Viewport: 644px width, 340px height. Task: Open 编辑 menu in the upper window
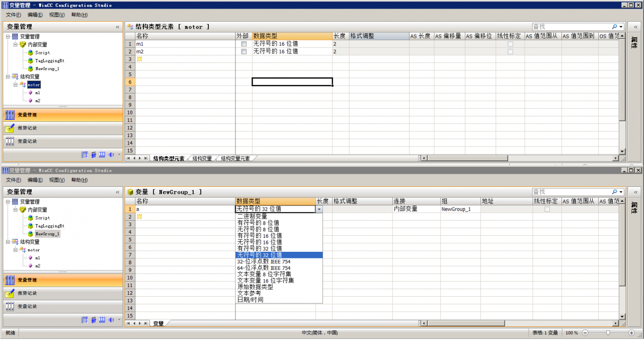[35, 15]
